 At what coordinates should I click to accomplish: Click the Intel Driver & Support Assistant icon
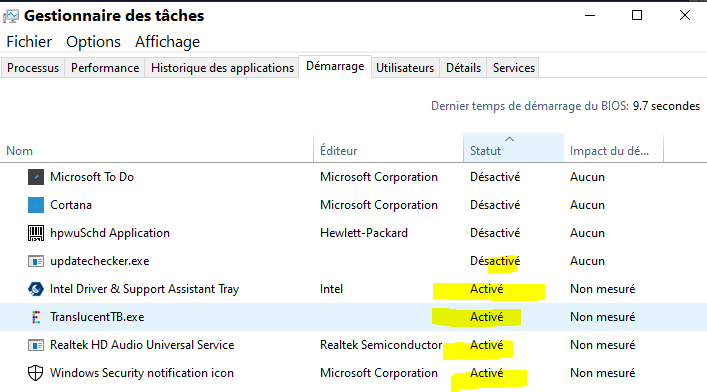[36, 289]
